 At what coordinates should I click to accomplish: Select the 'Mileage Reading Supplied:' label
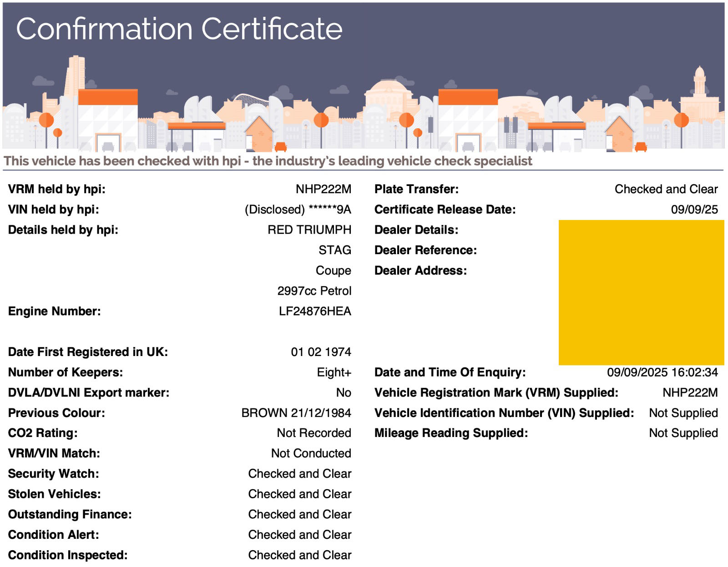(x=451, y=433)
